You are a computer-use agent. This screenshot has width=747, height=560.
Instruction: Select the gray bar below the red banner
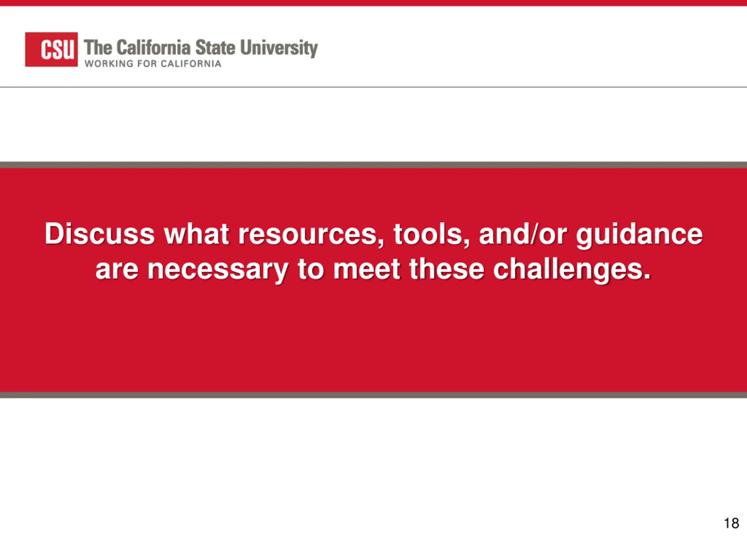pyautogui.click(x=373, y=395)
